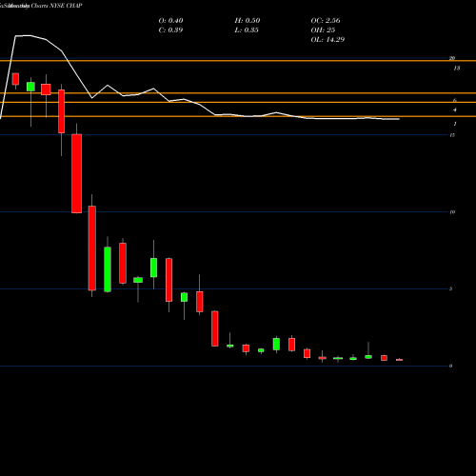Select the OH: 25 reading
Image resolution: width=476 pixels, height=476 pixels.
(x=323, y=30)
